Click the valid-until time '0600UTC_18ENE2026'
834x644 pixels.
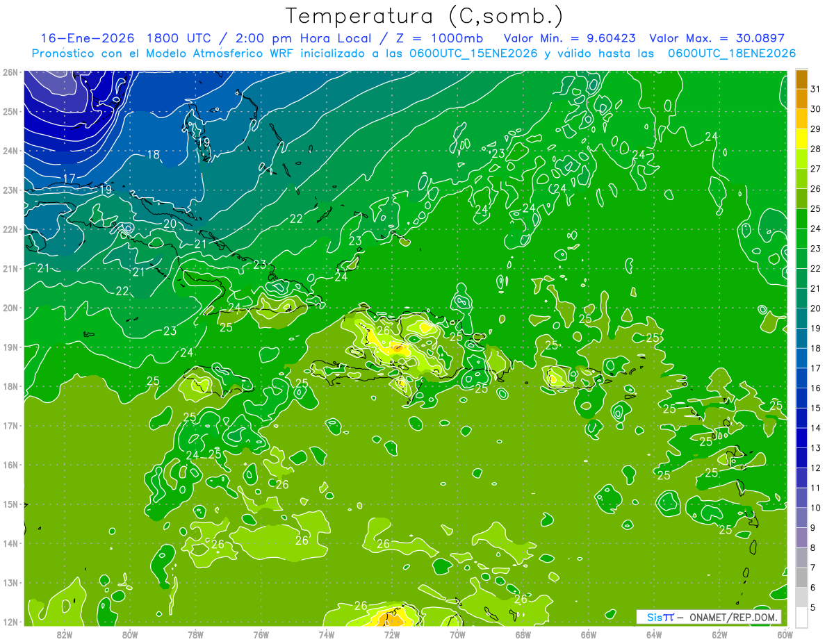[x=731, y=53]
